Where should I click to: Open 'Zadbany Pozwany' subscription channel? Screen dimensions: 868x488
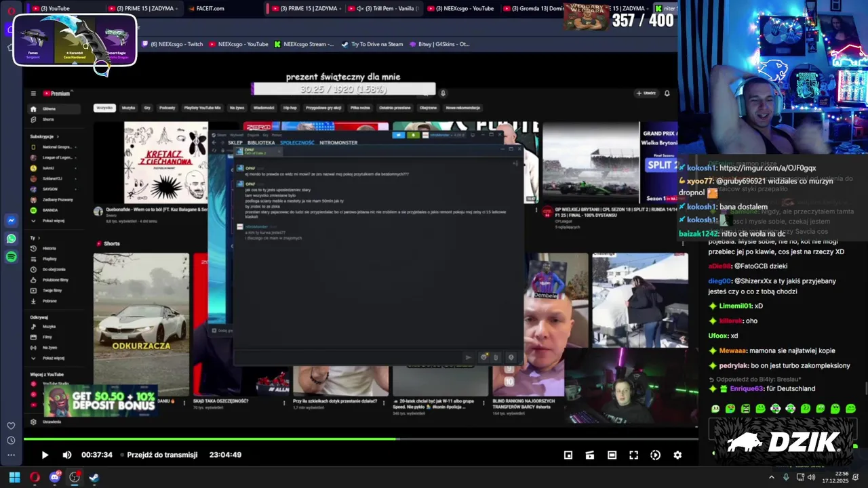click(x=53, y=199)
